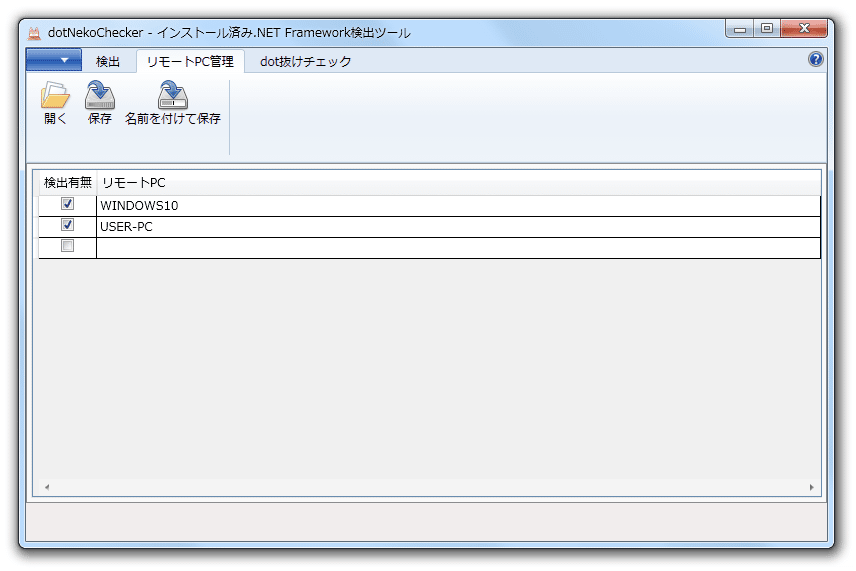The height and width of the screenshot is (571, 856).
Task: Click the empty remote PC name cell
Action: pyautogui.click(x=459, y=248)
